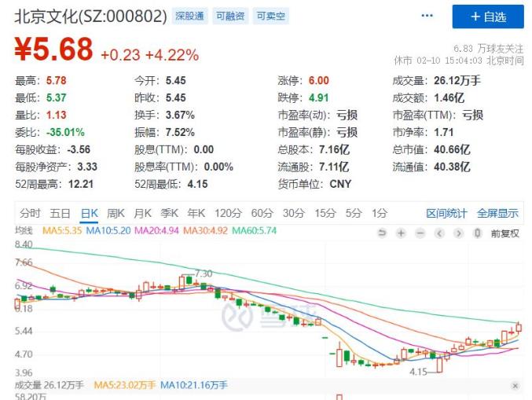
Task: Open 全屏显示 fullscreen chart
Action: (497, 214)
